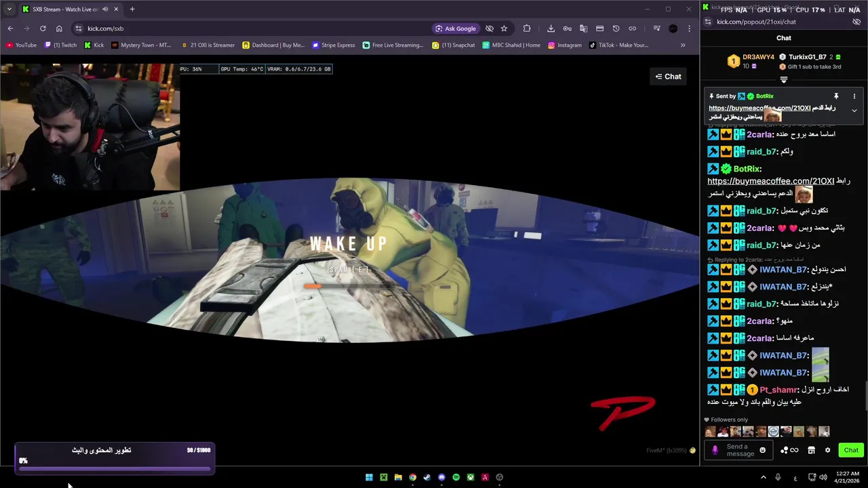Open the MBC Shahid bookmark

[x=512, y=45]
